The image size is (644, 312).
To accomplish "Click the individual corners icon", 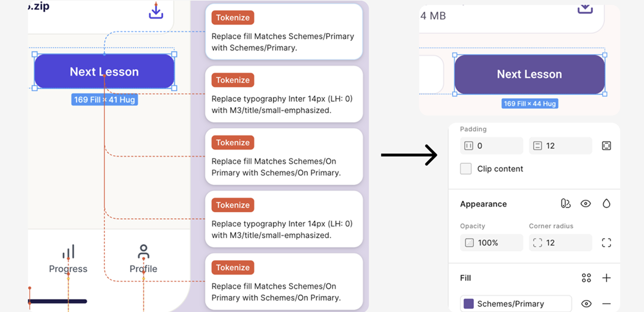I will tap(606, 243).
